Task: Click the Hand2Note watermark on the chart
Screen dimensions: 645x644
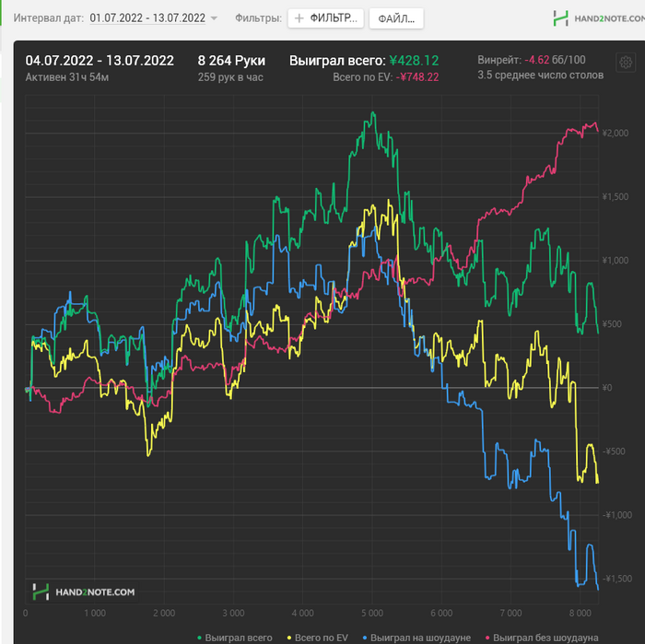Action: pyautogui.click(x=84, y=591)
